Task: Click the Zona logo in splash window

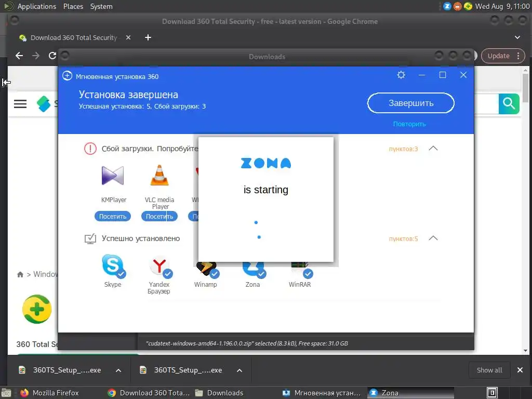Action: [265, 163]
